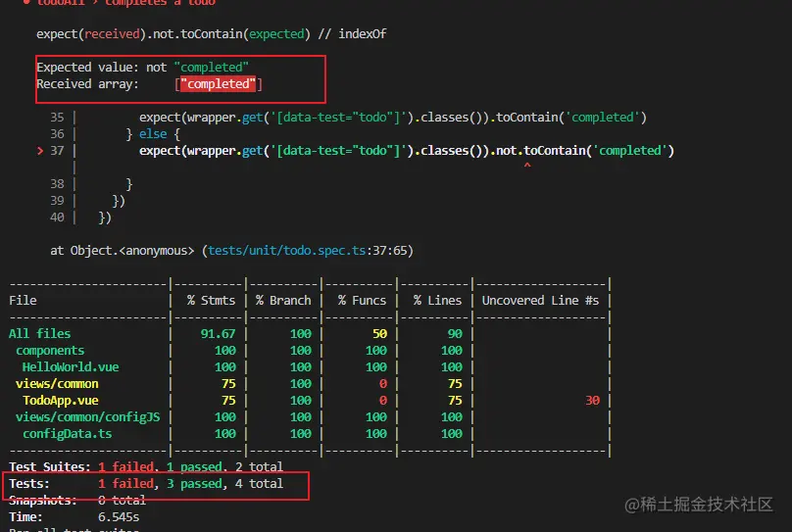
Task: Select the 'TodoApp.vue' file row label
Action: [x=61, y=401]
